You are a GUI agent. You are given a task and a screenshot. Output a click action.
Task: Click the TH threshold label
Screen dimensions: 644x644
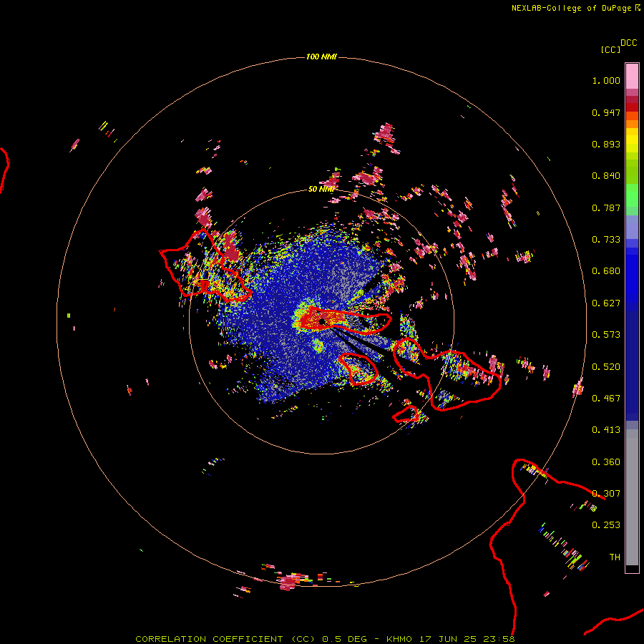615,557
